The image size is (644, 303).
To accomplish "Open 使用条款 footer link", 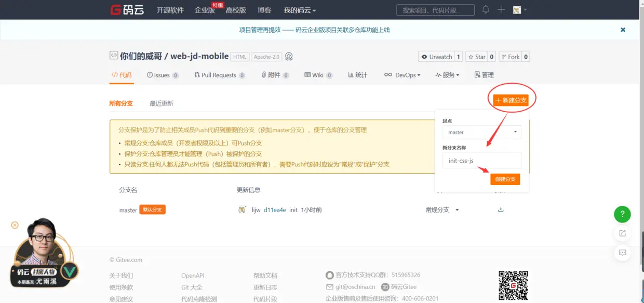I will pyautogui.click(x=121, y=287).
